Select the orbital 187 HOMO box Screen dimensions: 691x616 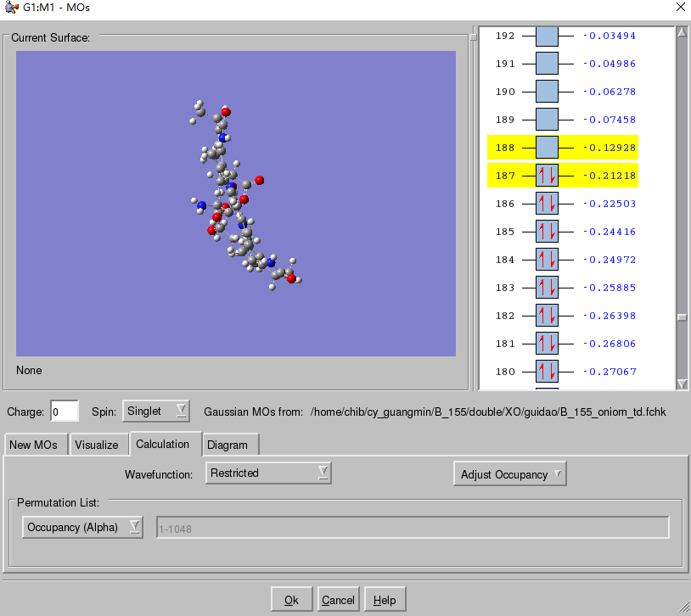pyautogui.click(x=547, y=176)
